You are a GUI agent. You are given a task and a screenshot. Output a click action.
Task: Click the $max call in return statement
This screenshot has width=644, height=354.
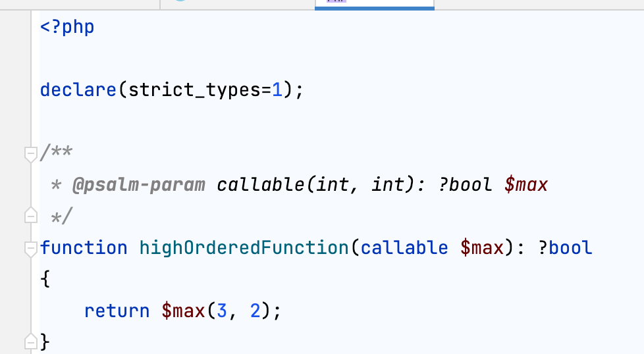(x=183, y=310)
